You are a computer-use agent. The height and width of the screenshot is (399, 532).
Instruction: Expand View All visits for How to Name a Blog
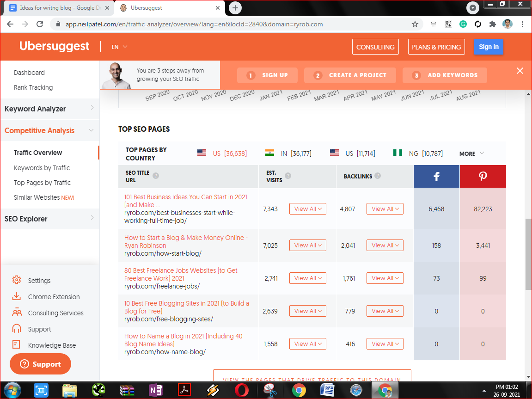[308, 344]
